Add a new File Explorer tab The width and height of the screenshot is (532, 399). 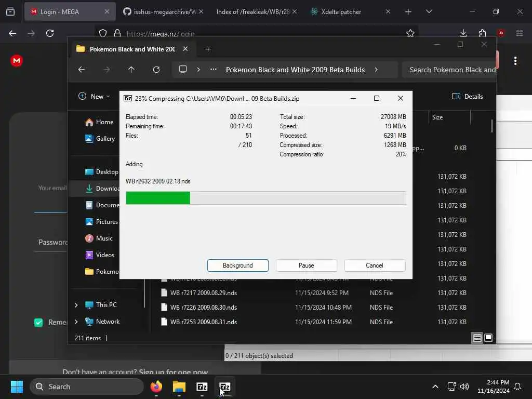point(208,49)
